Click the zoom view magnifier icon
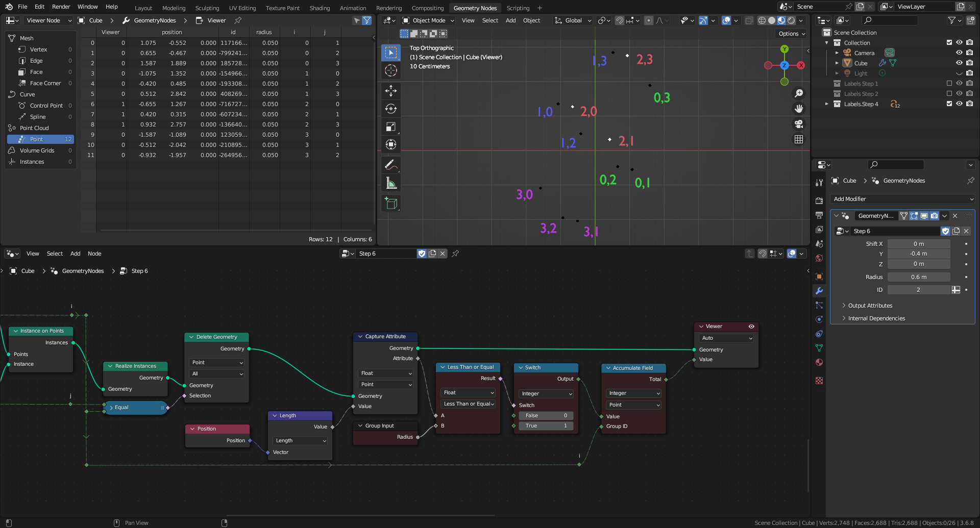The image size is (980, 528). click(x=799, y=93)
